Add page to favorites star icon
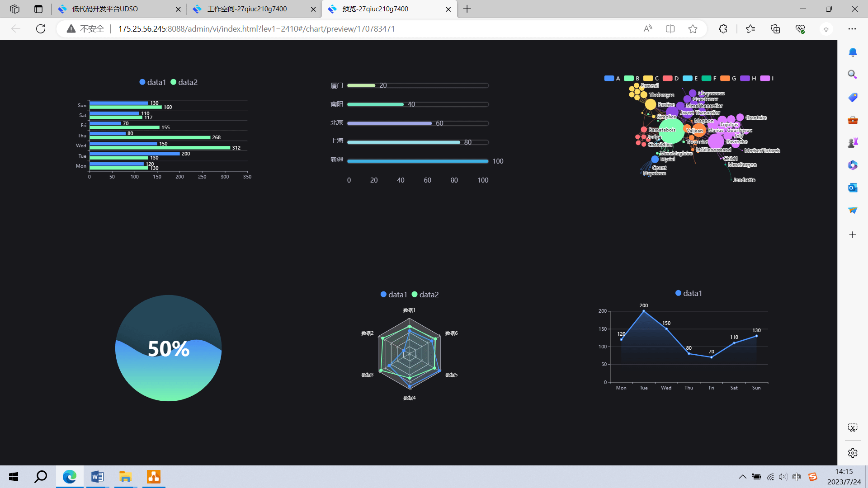Image resolution: width=868 pixels, height=488 pixels. click(693, 29)
